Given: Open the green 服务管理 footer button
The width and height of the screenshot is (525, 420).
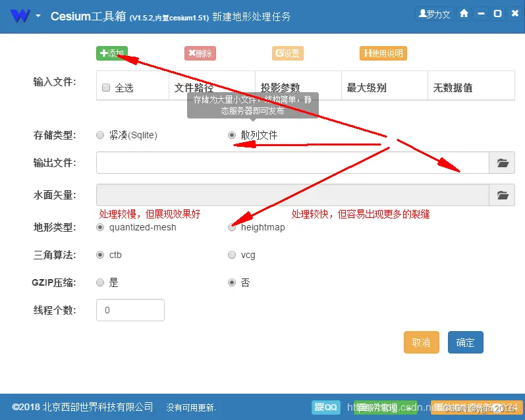Looking at the screenshot, I should click(x=385, y=407).
